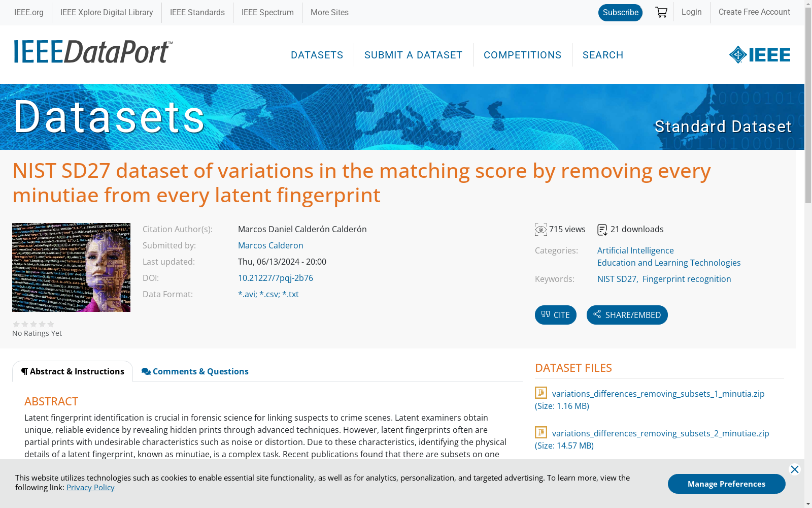812x508 pixels.
Task: Go to COMPETITIONS in the navigation
Action: [523, 55]
